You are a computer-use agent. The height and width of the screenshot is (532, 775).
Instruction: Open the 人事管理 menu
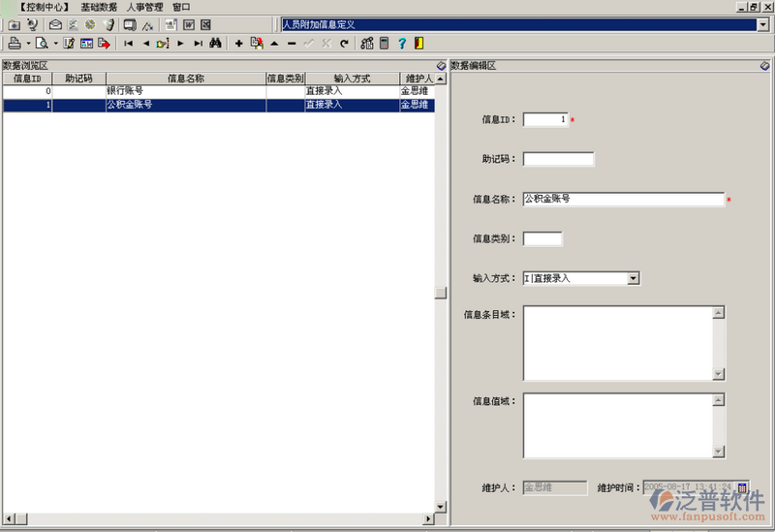tap(144, 7)
